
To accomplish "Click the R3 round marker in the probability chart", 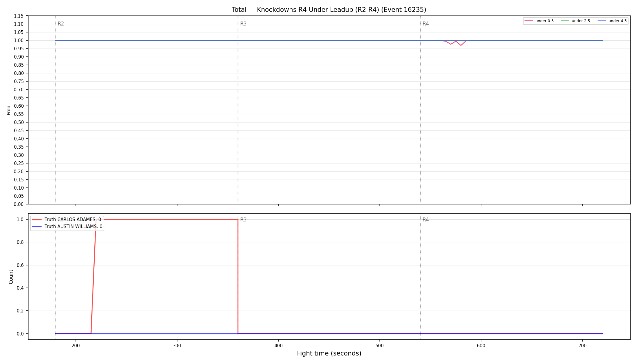I will (x=243, y=24).
